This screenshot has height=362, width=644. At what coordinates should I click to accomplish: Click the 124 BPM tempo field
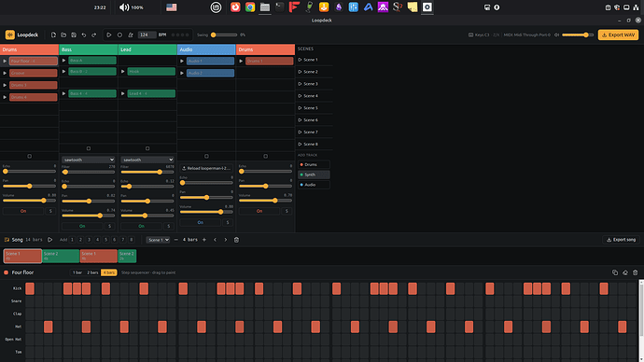[147, 35]
